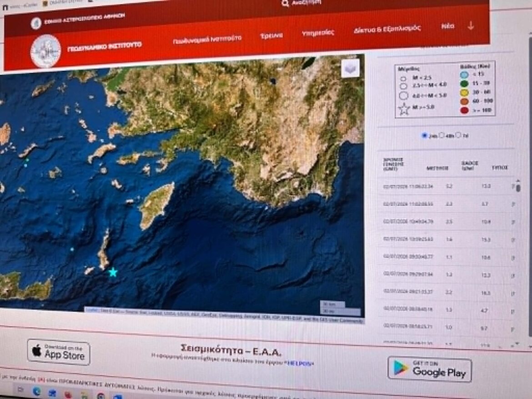532x399 pixels.
Task: Click the ΤΥΠΟΣ column header
Action: click(500, 168)
